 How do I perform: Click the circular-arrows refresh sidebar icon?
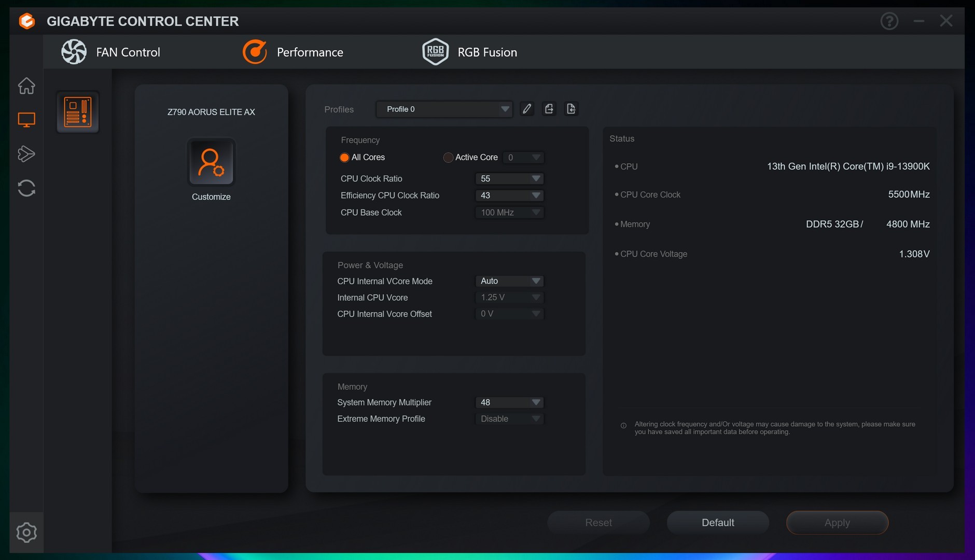click(x=26, y=188)
